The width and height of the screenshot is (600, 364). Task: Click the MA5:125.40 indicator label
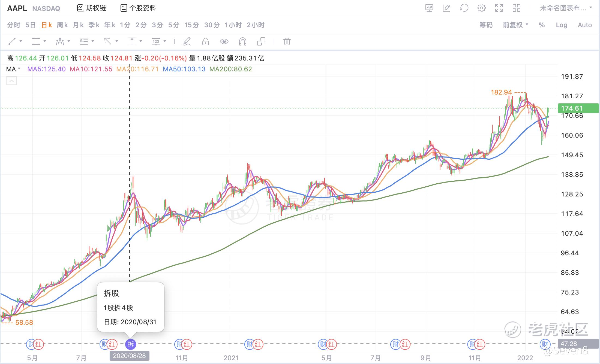pyautogui.click(x=46, y=69)
